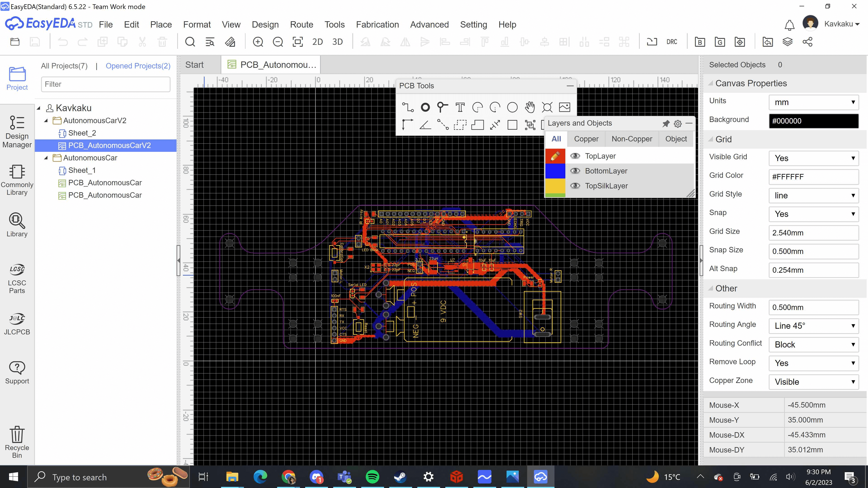This screenshot has width=868, height=488.
Task: Select the Track routing tool in PCB Tools
Action: coord(408,108)
